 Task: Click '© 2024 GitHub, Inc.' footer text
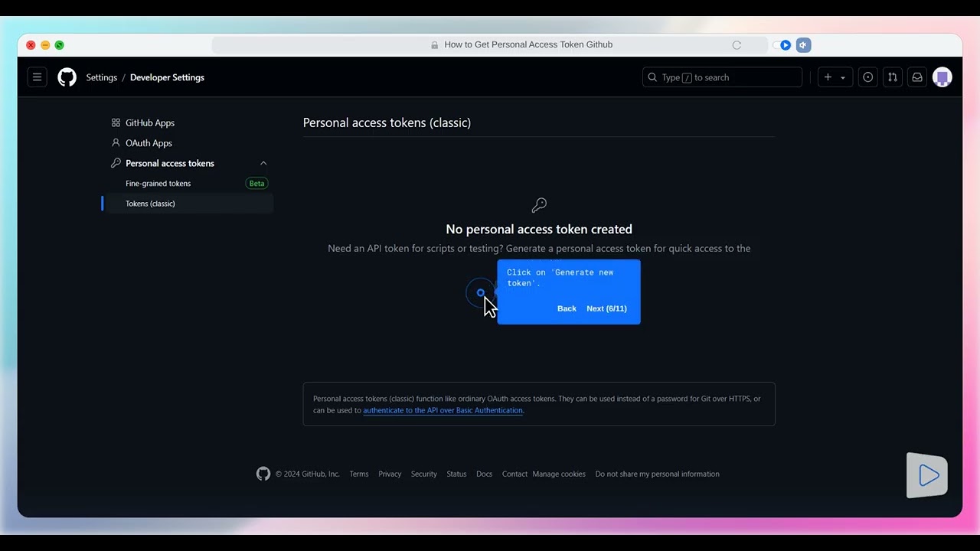307,474
